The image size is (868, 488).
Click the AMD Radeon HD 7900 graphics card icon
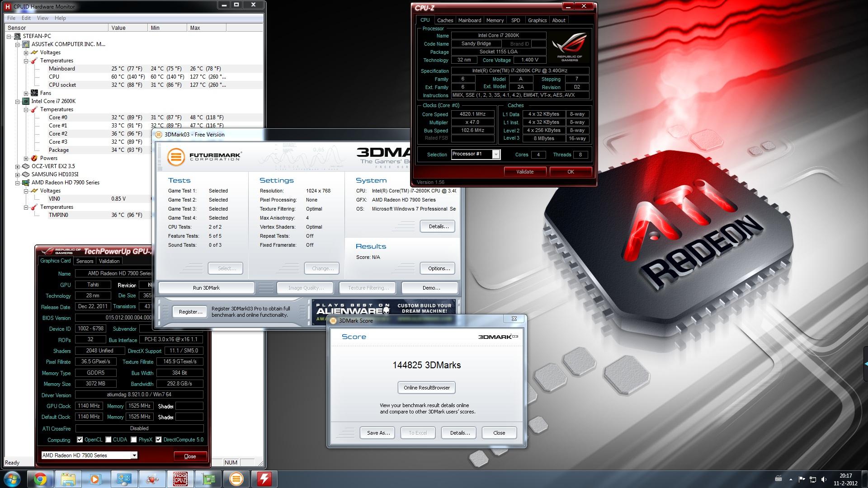[x=26, y=183]
